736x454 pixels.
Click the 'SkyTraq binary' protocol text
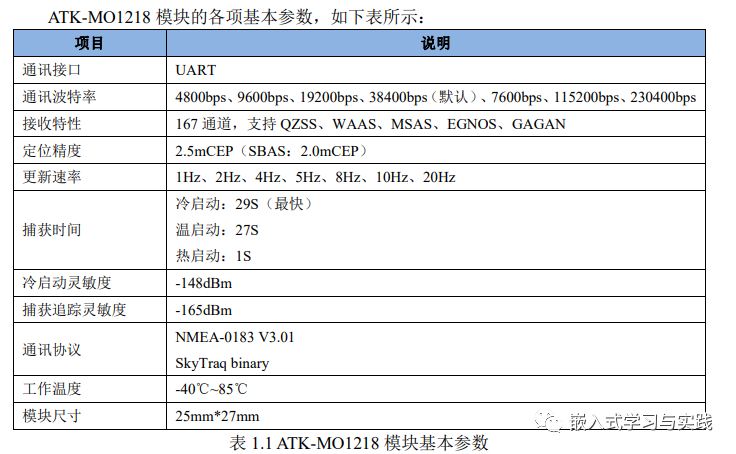click(222, 363)
